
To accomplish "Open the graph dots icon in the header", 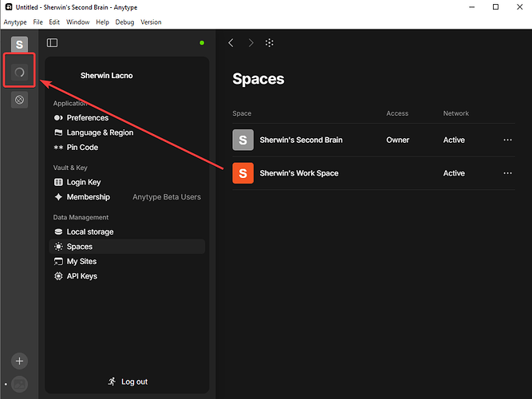I will coord(270,43).
